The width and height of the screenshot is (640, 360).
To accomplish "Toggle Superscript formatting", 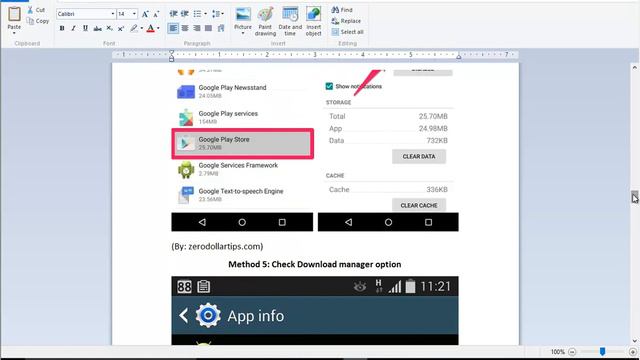I will point(121,28).
